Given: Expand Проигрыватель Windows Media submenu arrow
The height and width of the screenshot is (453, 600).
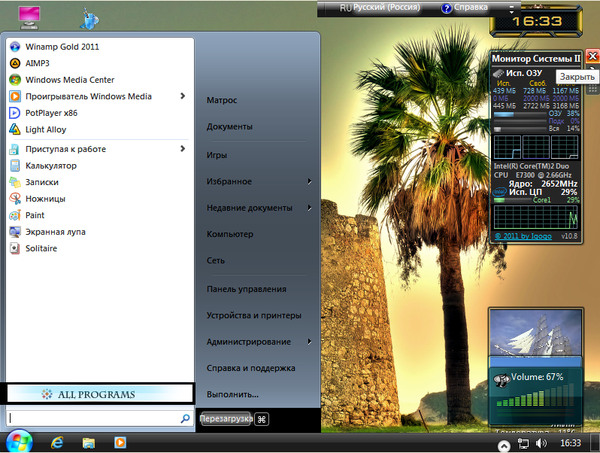Looking at the screenshot, I should 183,96.
